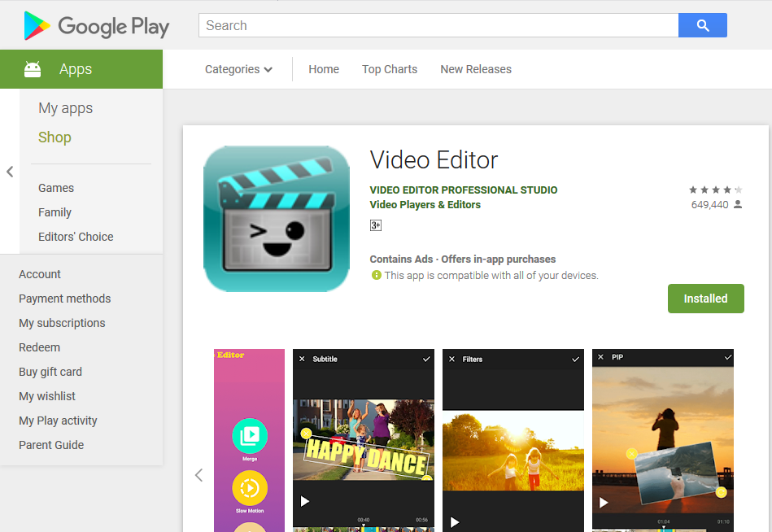Image resolution: width=772 pixels, height=532 pixels.
Task: Click Buy gift card
Action: [50, 372]
